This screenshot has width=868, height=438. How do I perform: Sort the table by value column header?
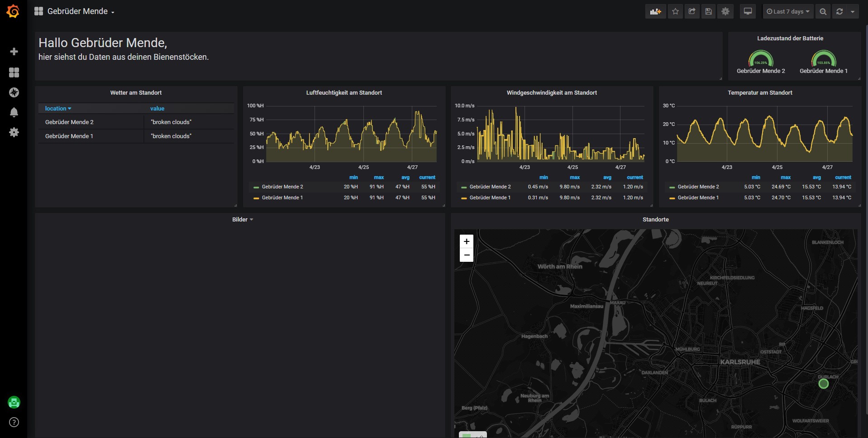[x=157, y=109]
